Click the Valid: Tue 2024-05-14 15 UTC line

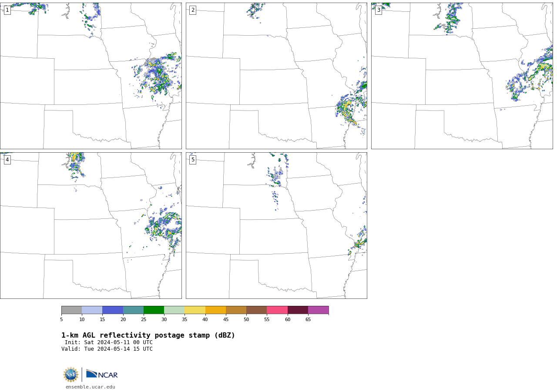[107, 349]
